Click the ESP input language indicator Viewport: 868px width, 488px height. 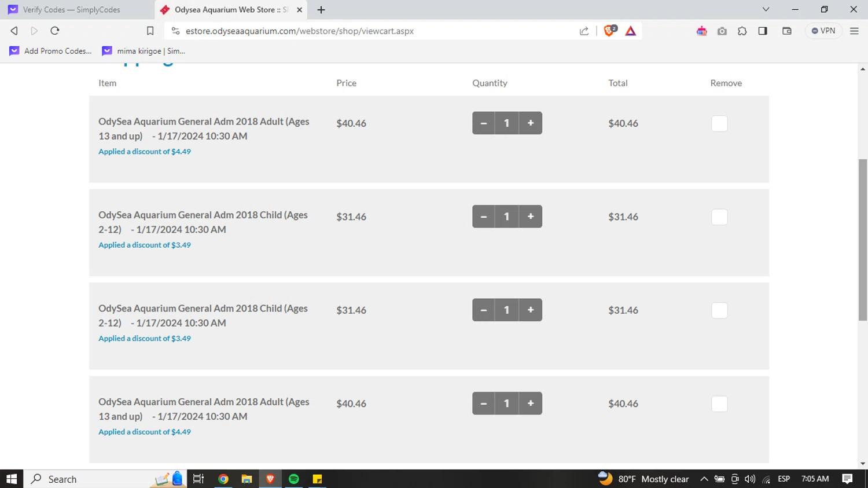click(x=784, y=479)
